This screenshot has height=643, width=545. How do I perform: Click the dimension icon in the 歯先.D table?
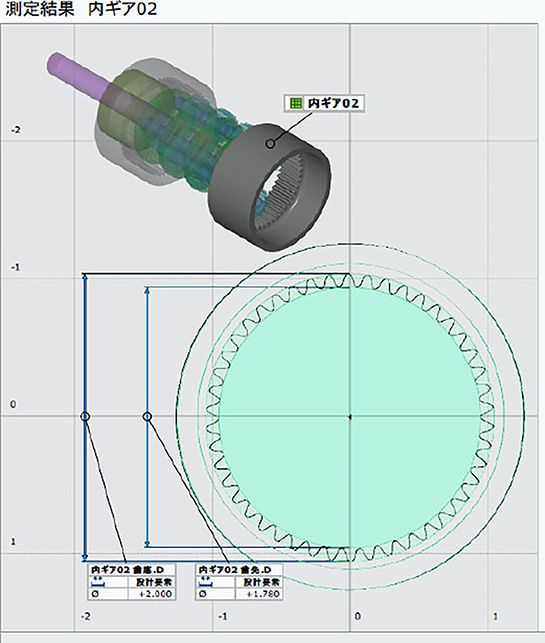(206, 582)
